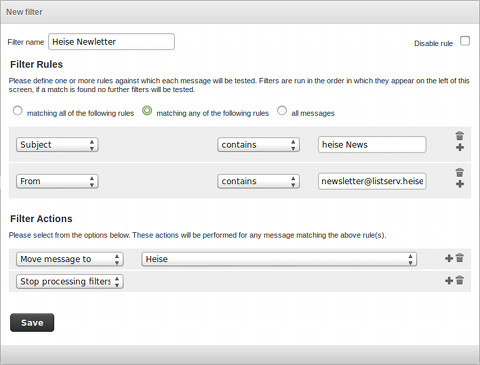Choose the all messages radio option
480x365 pixels.
tap(282, 110)
